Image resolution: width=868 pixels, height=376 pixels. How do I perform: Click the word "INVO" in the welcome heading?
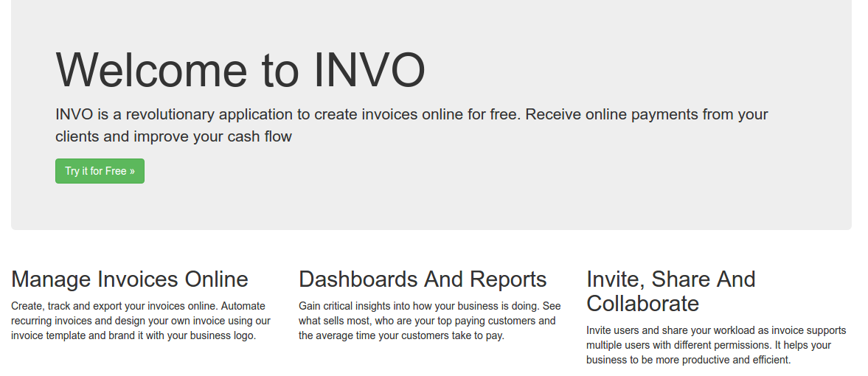(369, 71)
